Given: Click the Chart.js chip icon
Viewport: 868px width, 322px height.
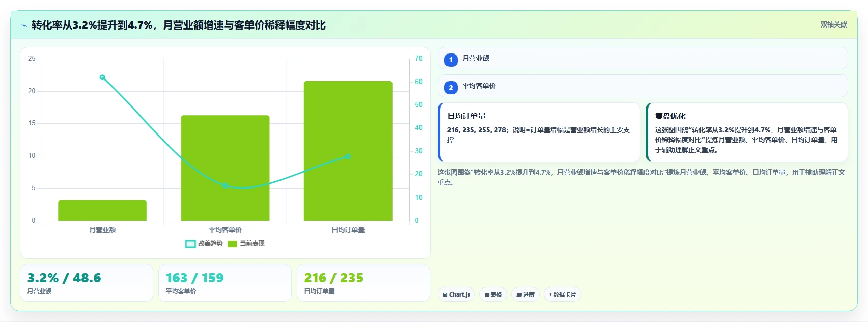Looking at the screenshot, I should tap(445, 294).
